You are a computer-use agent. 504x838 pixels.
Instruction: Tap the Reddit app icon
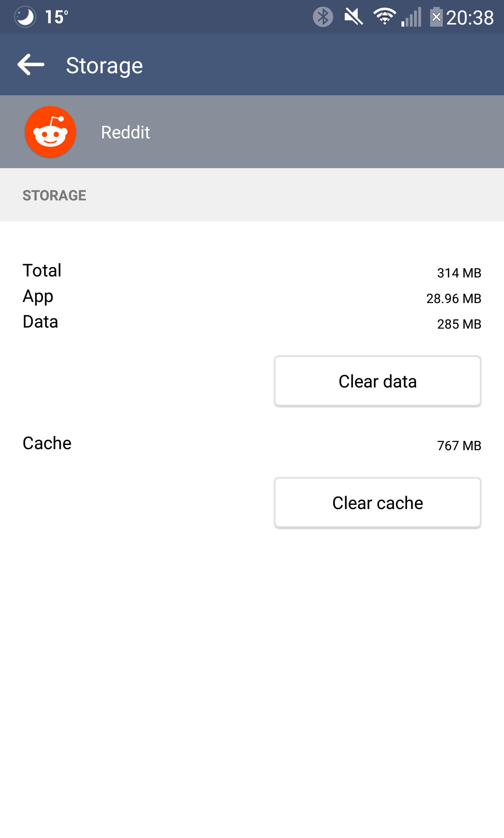click(x=50, y=132)
